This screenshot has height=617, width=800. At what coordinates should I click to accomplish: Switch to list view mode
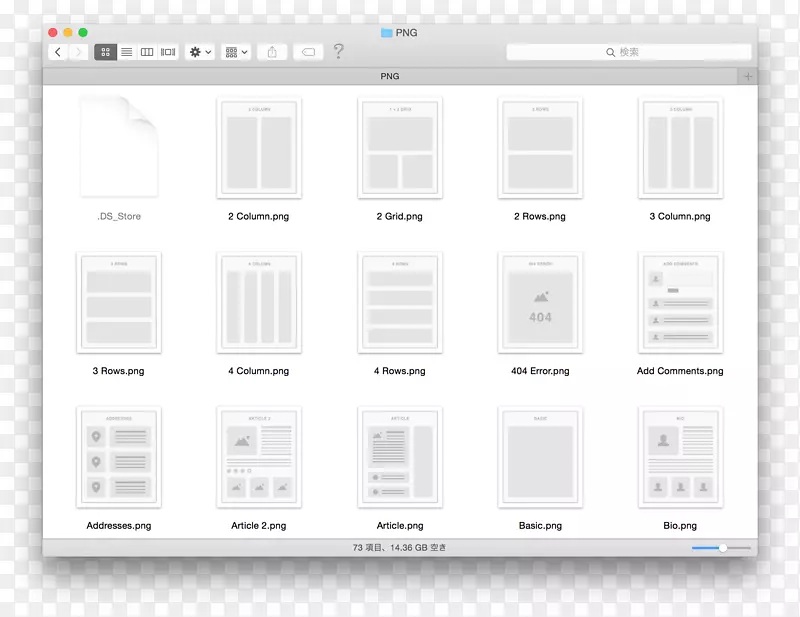click(x=126, y=52)
